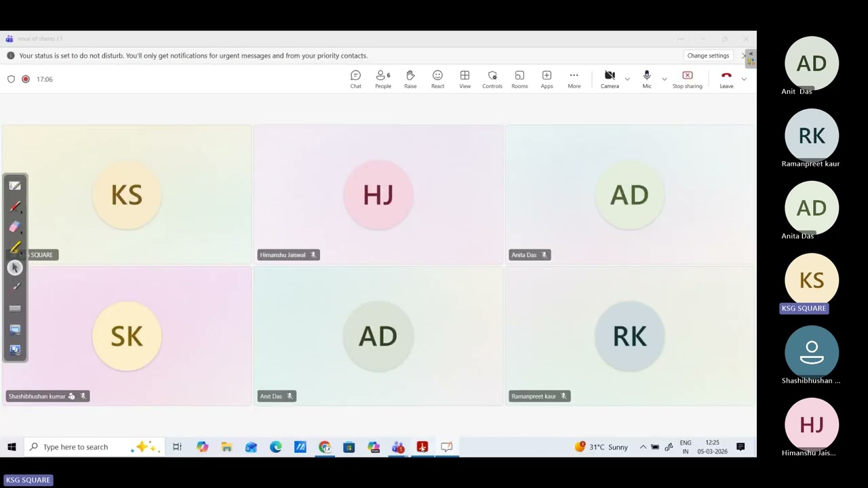Click the taskbar search box
This screenshot has width=868, height=488.
(93, 447)
